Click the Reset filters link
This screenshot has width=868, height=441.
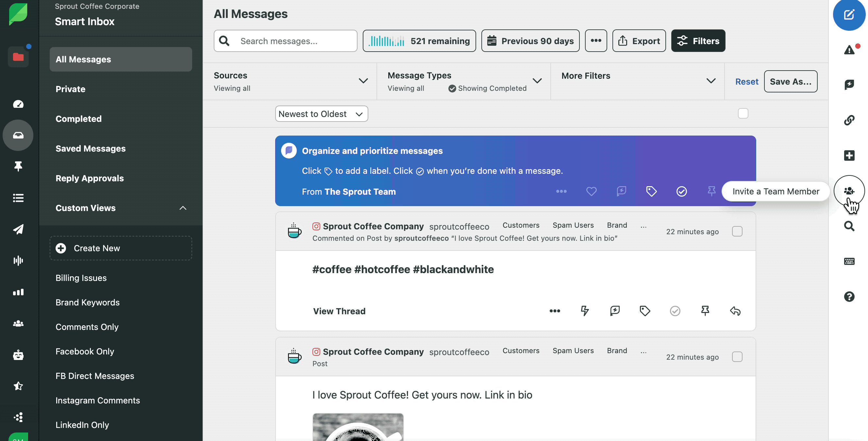point(747,82)
